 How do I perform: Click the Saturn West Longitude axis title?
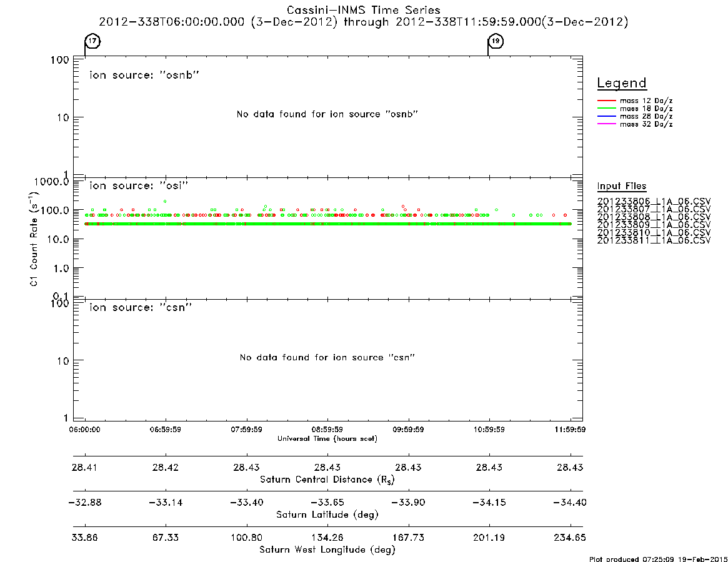pos(327,550)
